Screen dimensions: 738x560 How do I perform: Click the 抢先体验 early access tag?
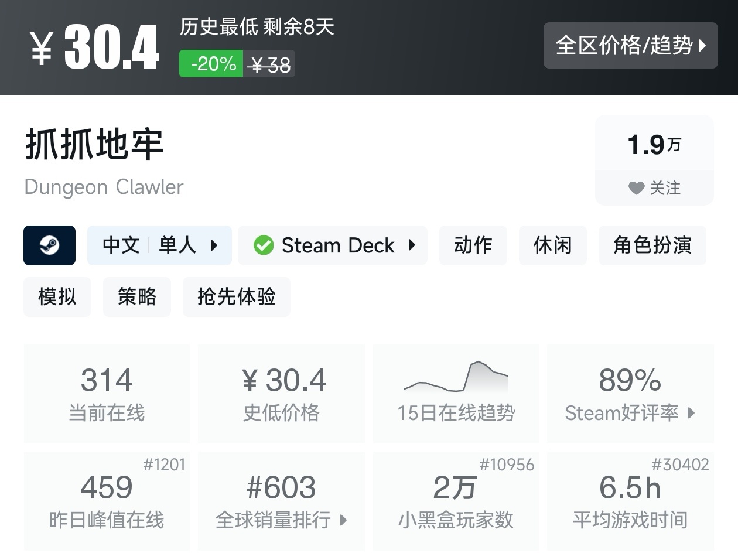pos(236,297)
